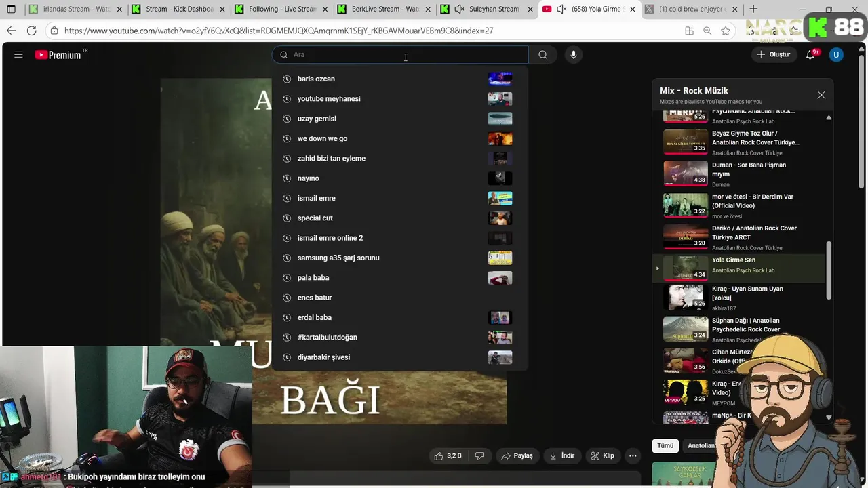Choose the 'ismail emre' search suggestion
Viewport: 868px width, 488px height.
click(x=400, y=198)
